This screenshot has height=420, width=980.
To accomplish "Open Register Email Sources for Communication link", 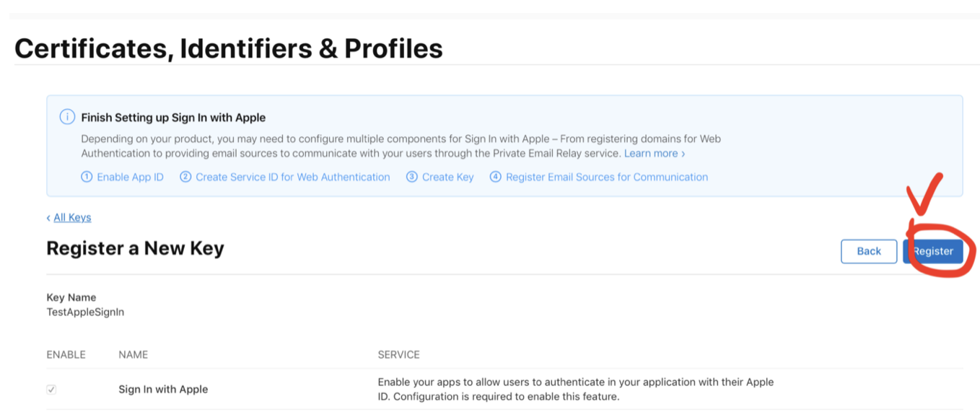I will click(607, 177).
